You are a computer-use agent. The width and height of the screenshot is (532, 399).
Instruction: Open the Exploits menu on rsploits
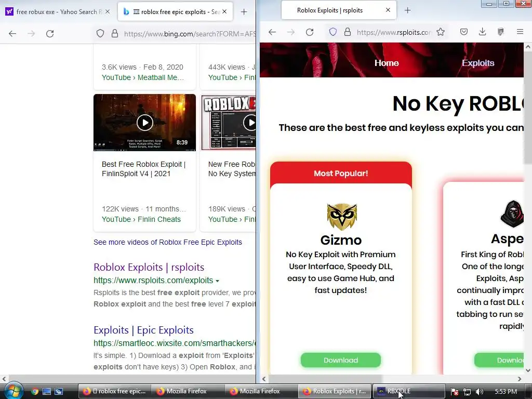[x=478, y=63]
